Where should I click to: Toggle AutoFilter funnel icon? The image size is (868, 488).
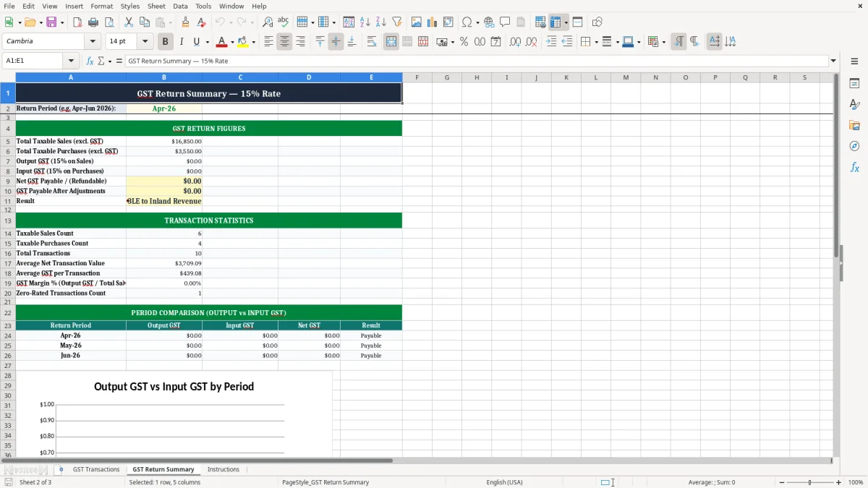(x=397, y=22)
